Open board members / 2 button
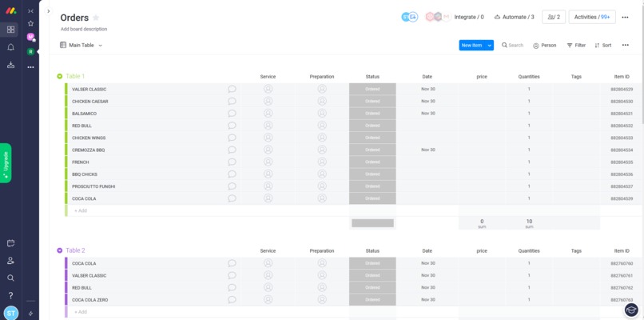644x320 pixels. pos(554,17)
